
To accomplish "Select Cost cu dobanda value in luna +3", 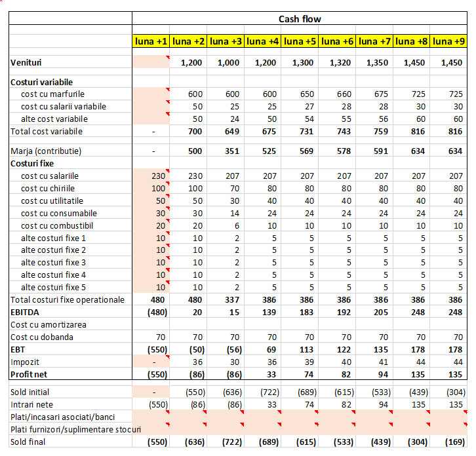I will point(226,337).
